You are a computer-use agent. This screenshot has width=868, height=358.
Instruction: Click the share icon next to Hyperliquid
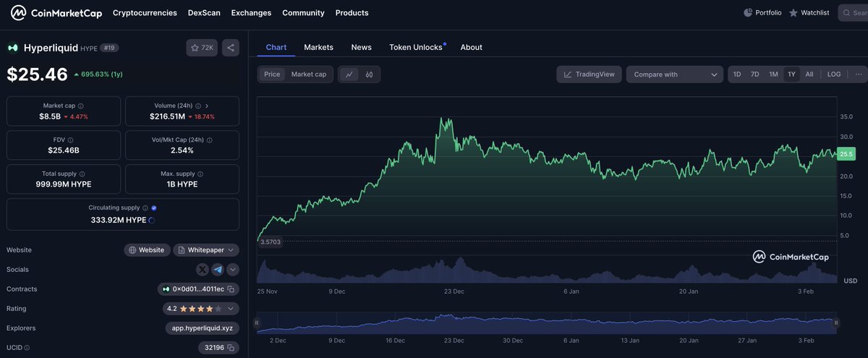click(x=231, y=48)
